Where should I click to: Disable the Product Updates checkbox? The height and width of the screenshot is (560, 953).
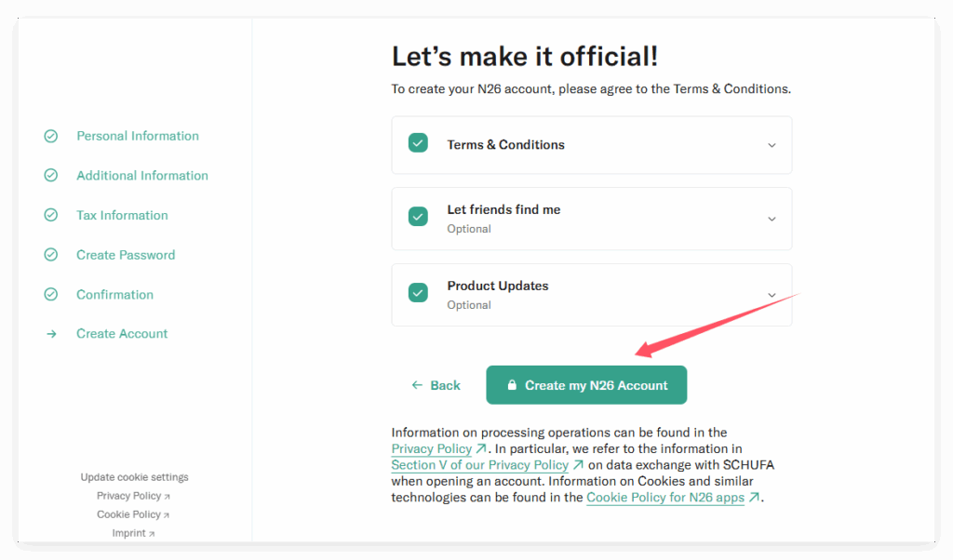coord(418,292)
